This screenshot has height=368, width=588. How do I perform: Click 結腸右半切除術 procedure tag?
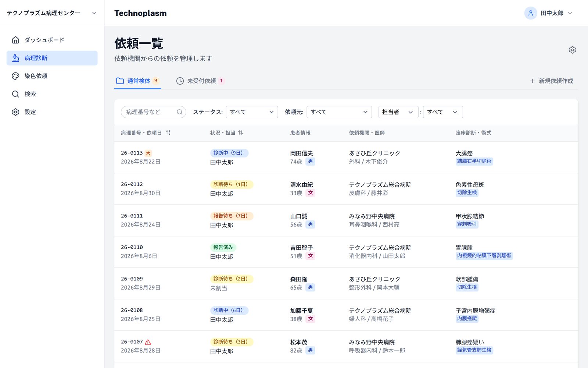pyautogui.click(x=474, y=161)
